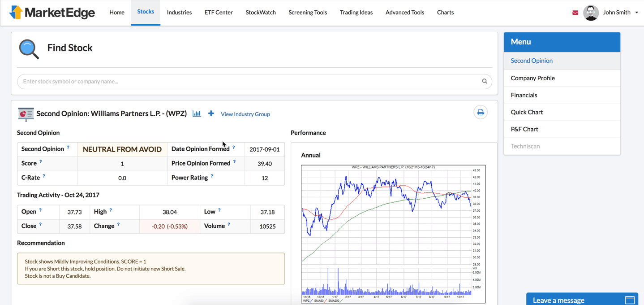The image size is (644, 305).
Task: Click the volume value 10525
Action: point(267,227)
